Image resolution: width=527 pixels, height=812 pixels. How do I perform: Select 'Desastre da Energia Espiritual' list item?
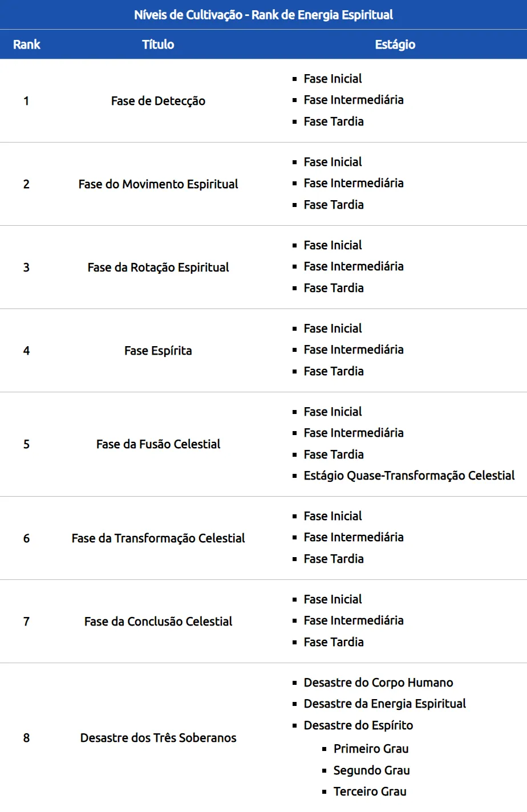[384, 704]
